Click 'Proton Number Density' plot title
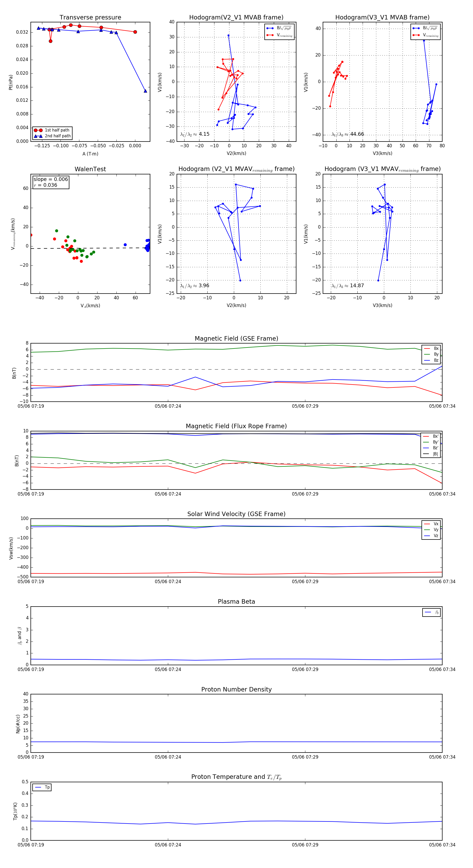The height and width of the screenshot is (868, 473). click(x=236, y=689)
